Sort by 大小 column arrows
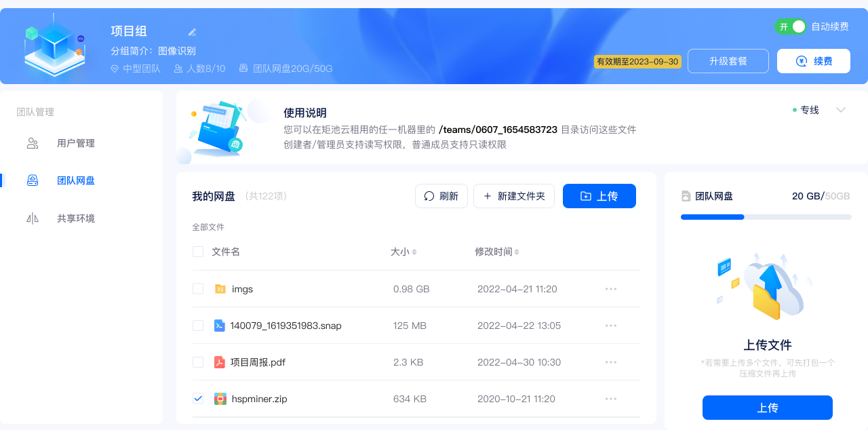 click(x=414, y=252)
